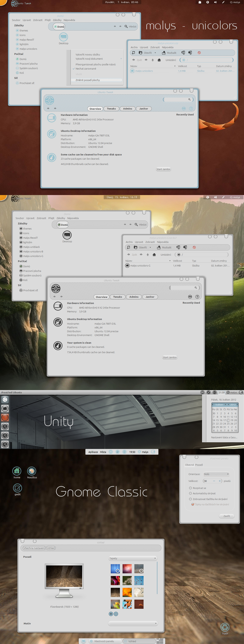Click Unity launcher Dash home icon
Image resolution: width=244 pixels, height=644 pixels.
point(5,400)
